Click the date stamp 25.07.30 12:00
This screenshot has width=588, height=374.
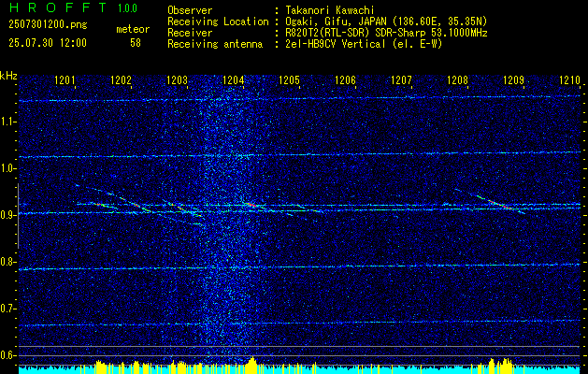pyautogui.click(x=48, y=43)
